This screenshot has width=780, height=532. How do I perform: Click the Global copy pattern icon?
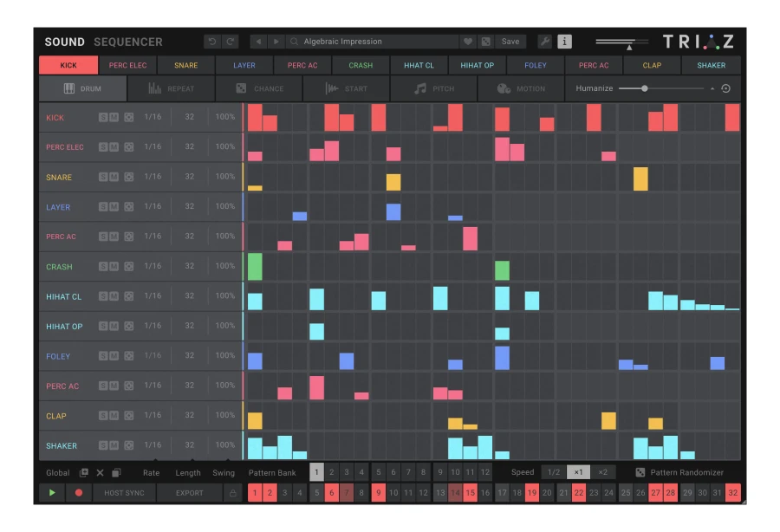tap(83, 473)
